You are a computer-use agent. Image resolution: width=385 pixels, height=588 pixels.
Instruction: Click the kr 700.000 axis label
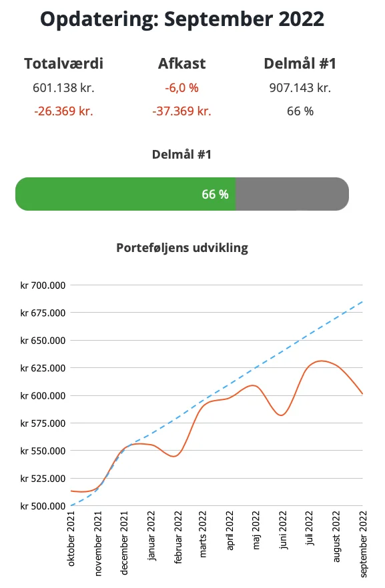[x=43, y=285]
